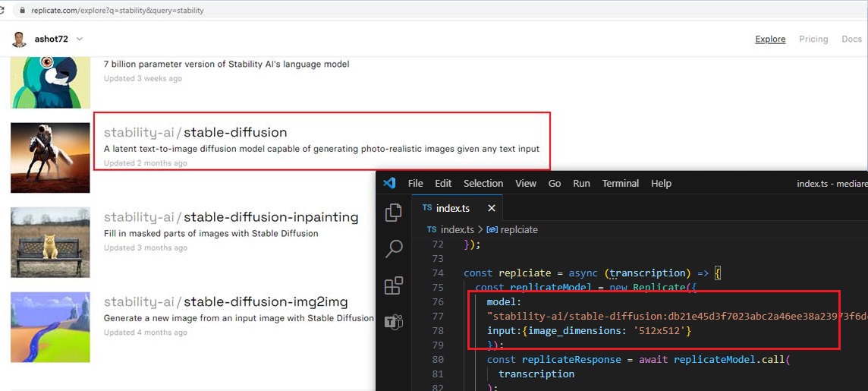
Task: Click code line number 74
Action: tap(437, 273)
